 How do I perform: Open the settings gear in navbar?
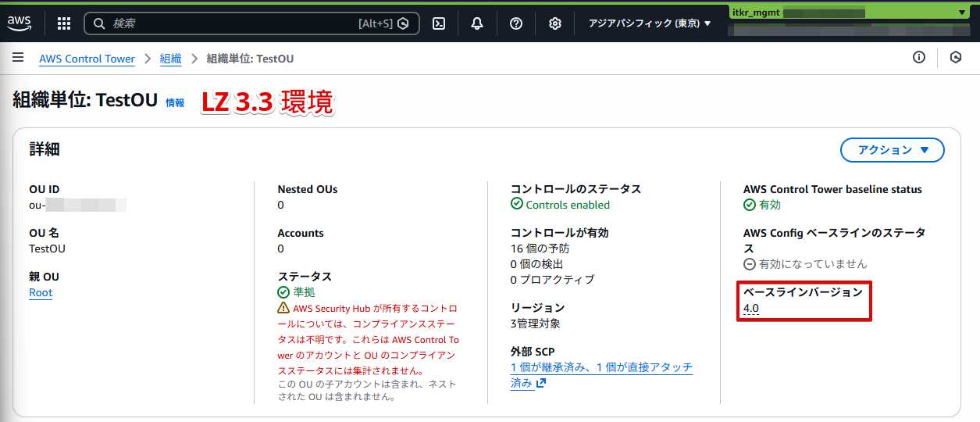tap(554, 23)
